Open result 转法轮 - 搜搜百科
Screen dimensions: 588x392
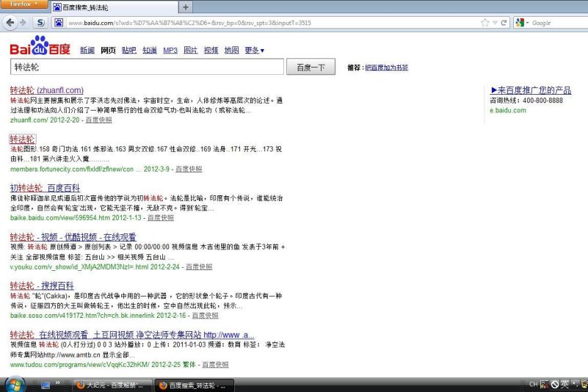42,286
